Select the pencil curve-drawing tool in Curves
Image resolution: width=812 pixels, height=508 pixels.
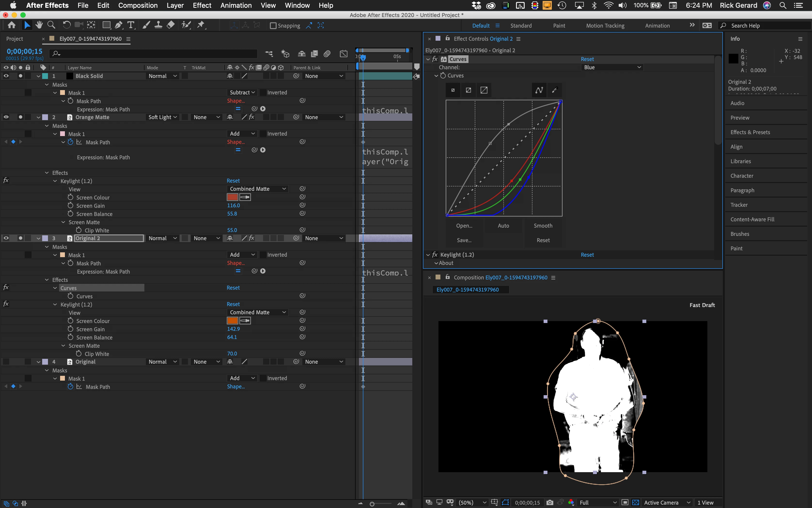point(554,90)
